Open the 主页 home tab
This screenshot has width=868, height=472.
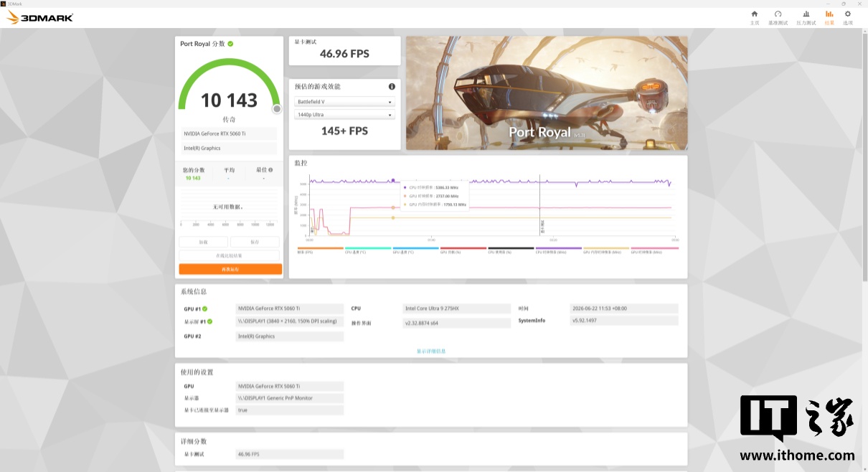coord(755,17)
